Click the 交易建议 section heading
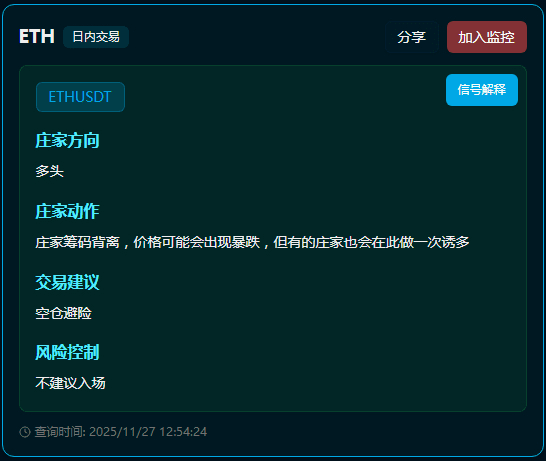Viewport: 546px width, 461px height. (x=67, y=282)
